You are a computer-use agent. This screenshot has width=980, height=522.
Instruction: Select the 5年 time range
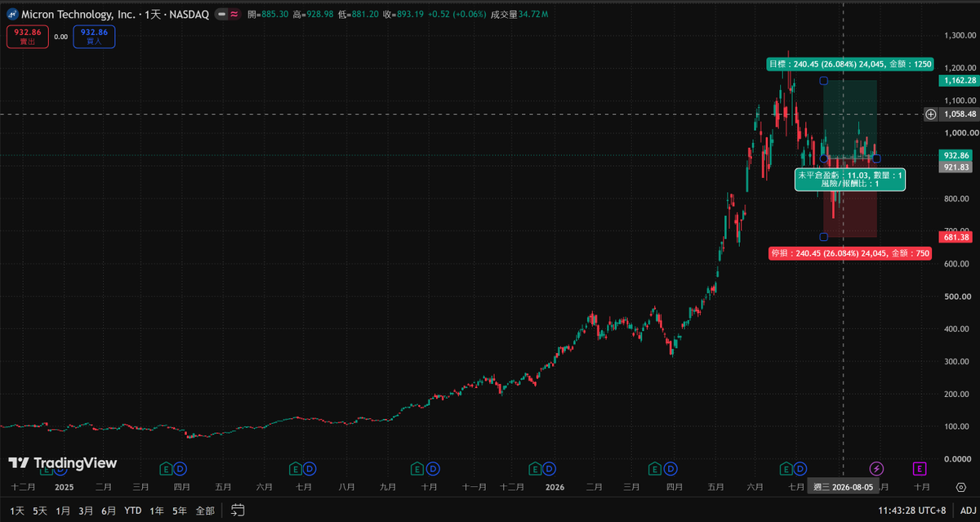180,511
